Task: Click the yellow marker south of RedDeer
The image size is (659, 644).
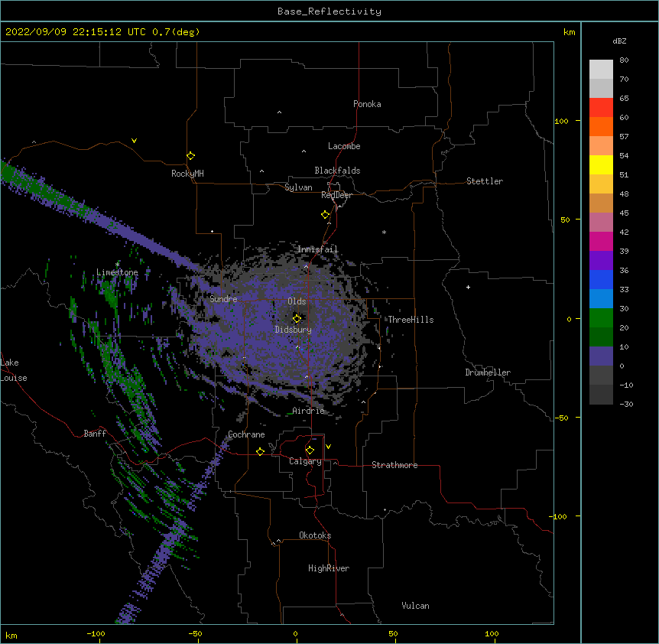Action: [325, 215]
